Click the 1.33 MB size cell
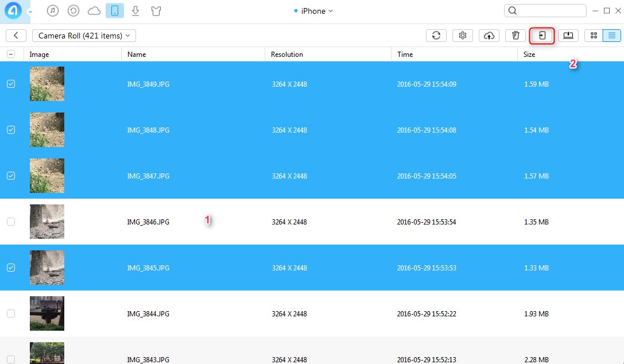This screenshot has height=364, width=624. click(536, 268)
